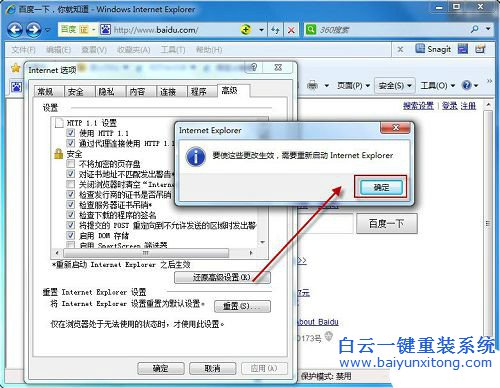Click the settings list horizontal scrollbar thumb
This screenshot has height=388, width=500.
[145, 253]
